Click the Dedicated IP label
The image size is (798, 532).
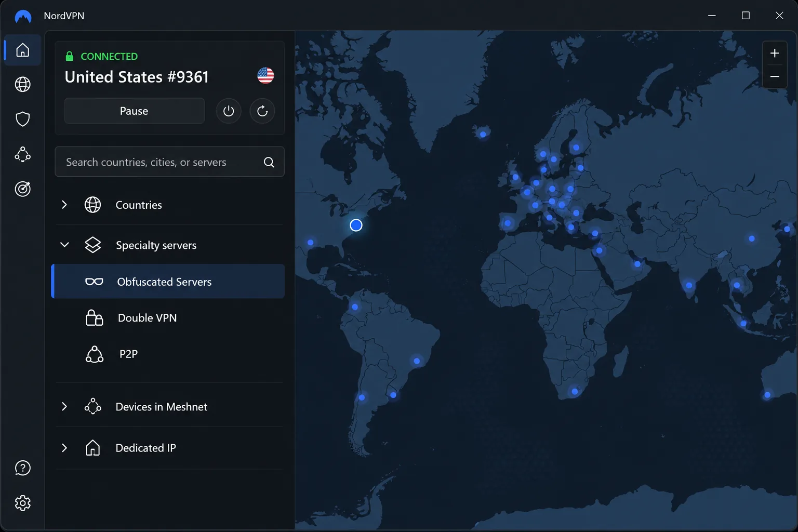[x=145, y=448]
